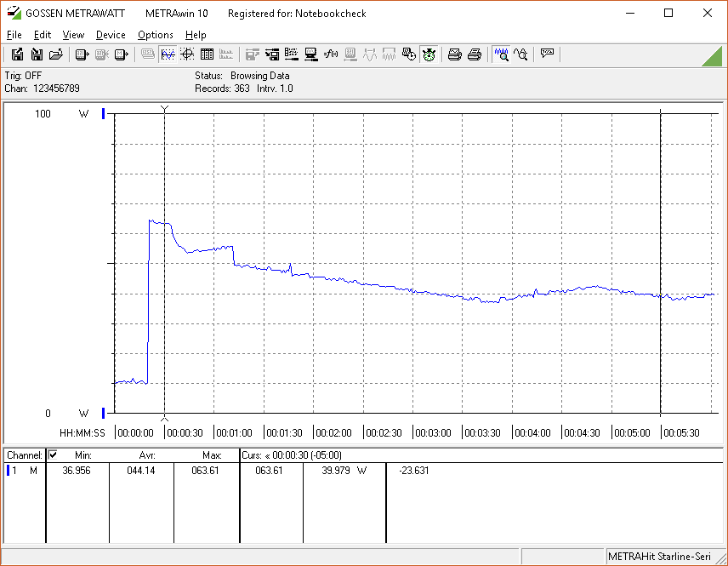This screenshot has width=728, height=566.
Task: Click the METRAHit Starline-Seri status bar field
Action: point(659,557)
